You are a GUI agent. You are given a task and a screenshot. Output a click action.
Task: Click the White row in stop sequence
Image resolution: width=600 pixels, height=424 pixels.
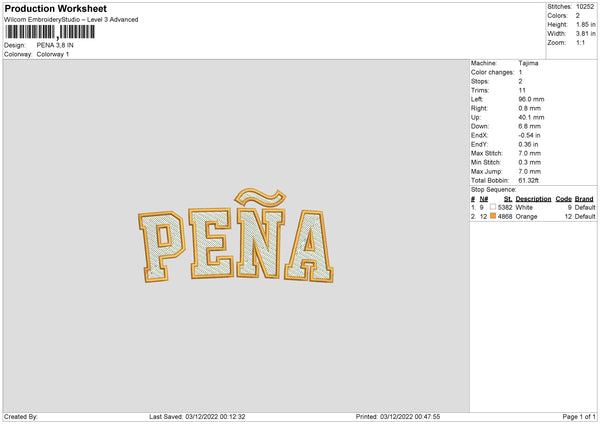[x=533, y=207]
